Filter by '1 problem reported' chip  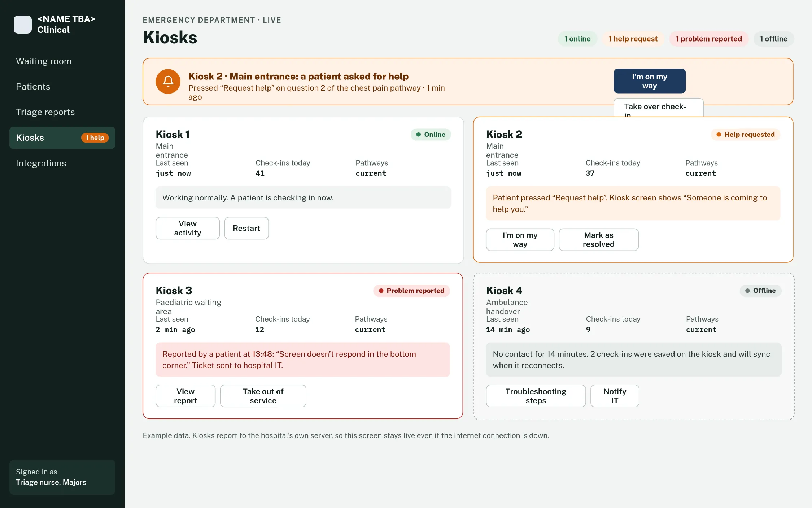coord(709,39)
